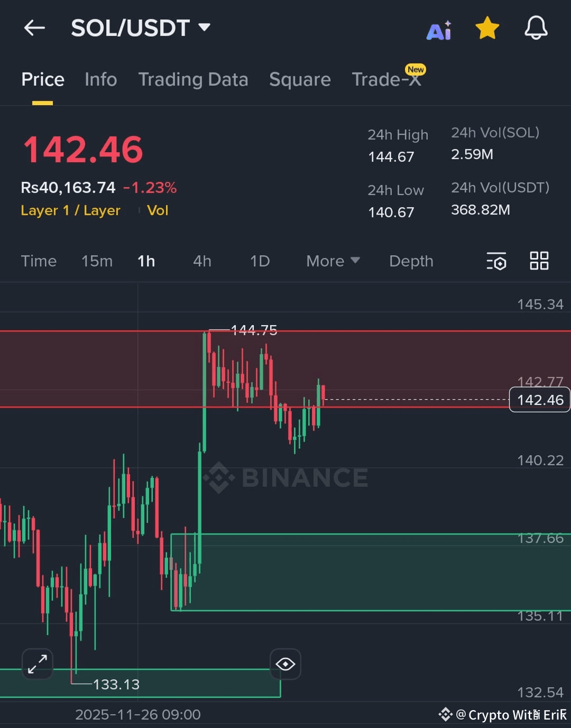Tap the 24h Vol(SOL) value 2.59M
This screenshot has width=571, height=728.
tap(472, 154)
